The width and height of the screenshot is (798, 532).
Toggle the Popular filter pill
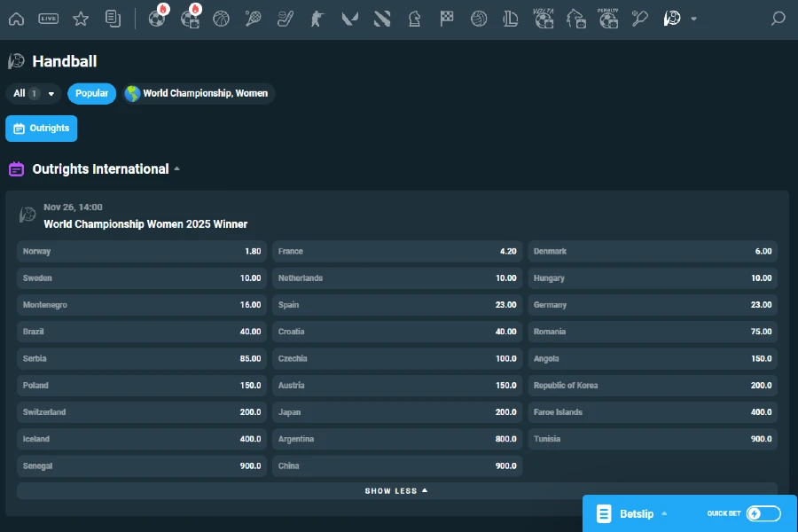point(91,93)
